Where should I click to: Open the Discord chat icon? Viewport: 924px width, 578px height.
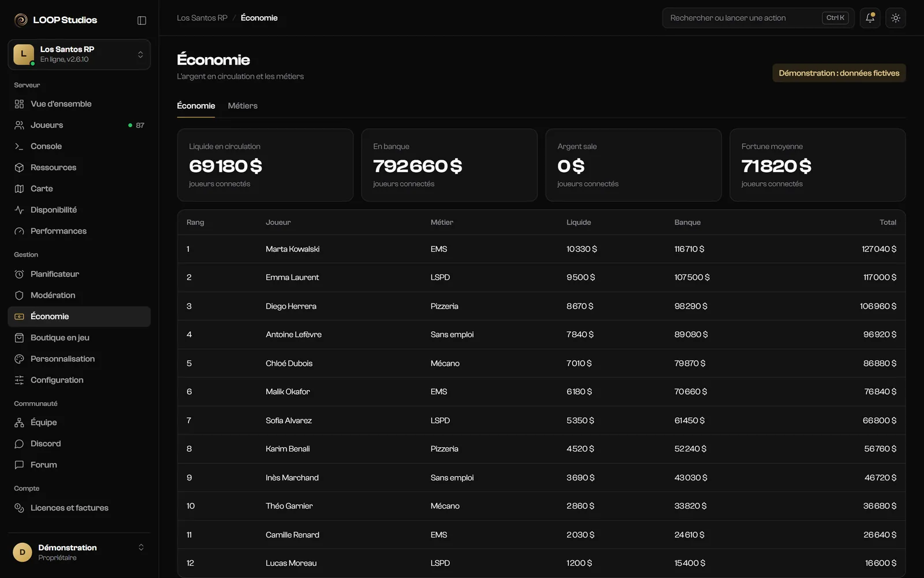[x=19, y=444]
